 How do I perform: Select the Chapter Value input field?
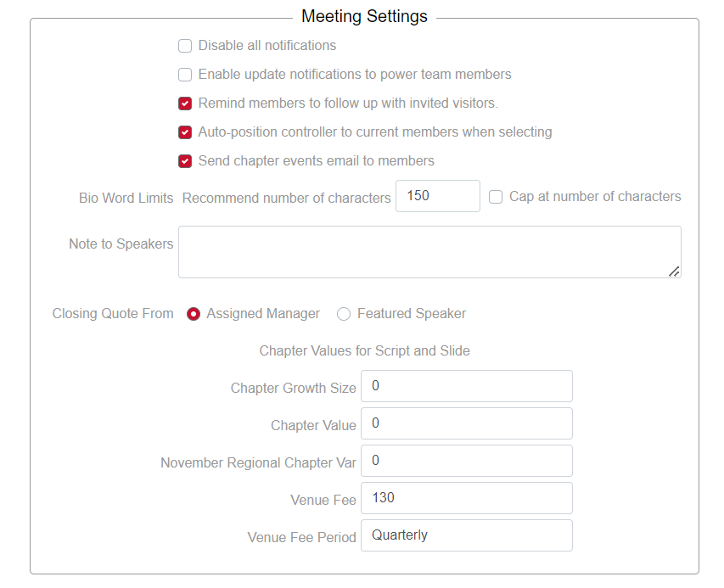[466, 423]
